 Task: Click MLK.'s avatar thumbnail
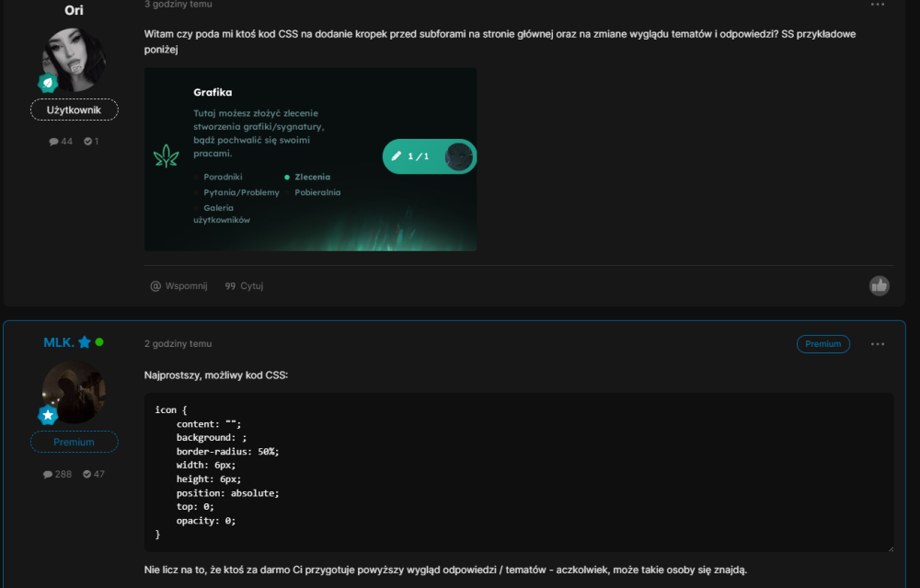(x=74, y=390)
